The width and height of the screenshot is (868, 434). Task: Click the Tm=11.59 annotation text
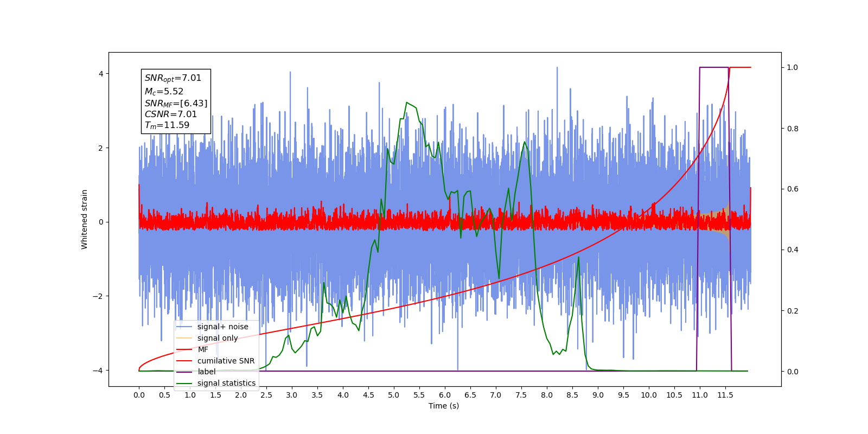coord(167,125)
